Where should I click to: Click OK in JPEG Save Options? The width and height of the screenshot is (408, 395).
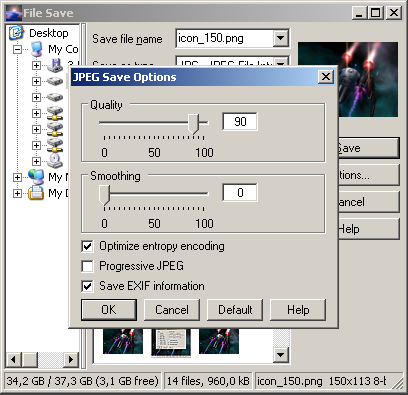click(x=109, y=310)
